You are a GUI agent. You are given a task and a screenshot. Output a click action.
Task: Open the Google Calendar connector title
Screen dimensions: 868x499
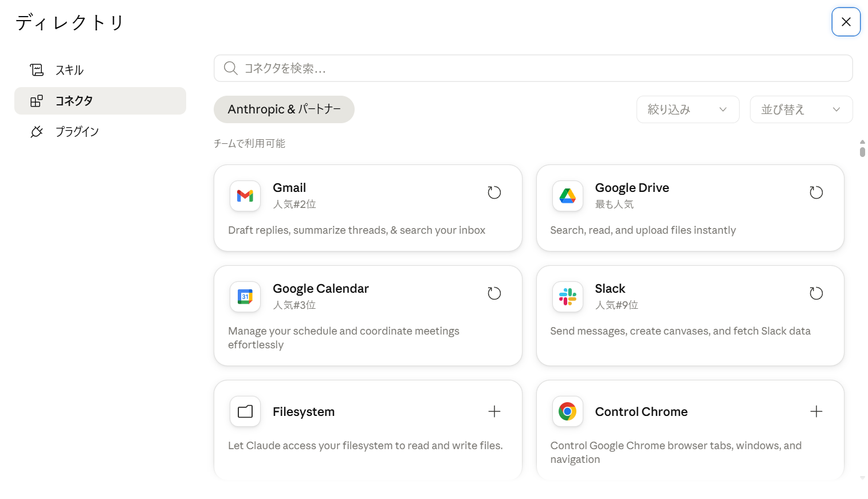[x=321, y=289]
